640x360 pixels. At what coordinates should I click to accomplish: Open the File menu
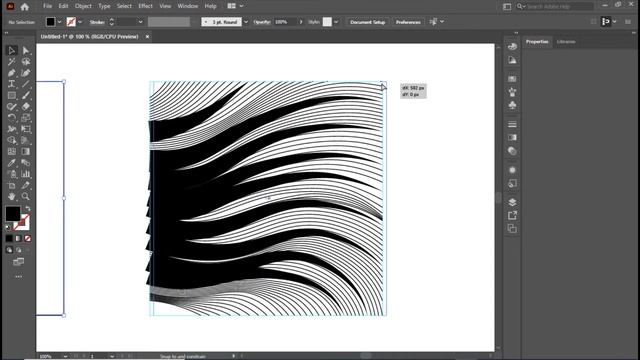coord(47,6)
